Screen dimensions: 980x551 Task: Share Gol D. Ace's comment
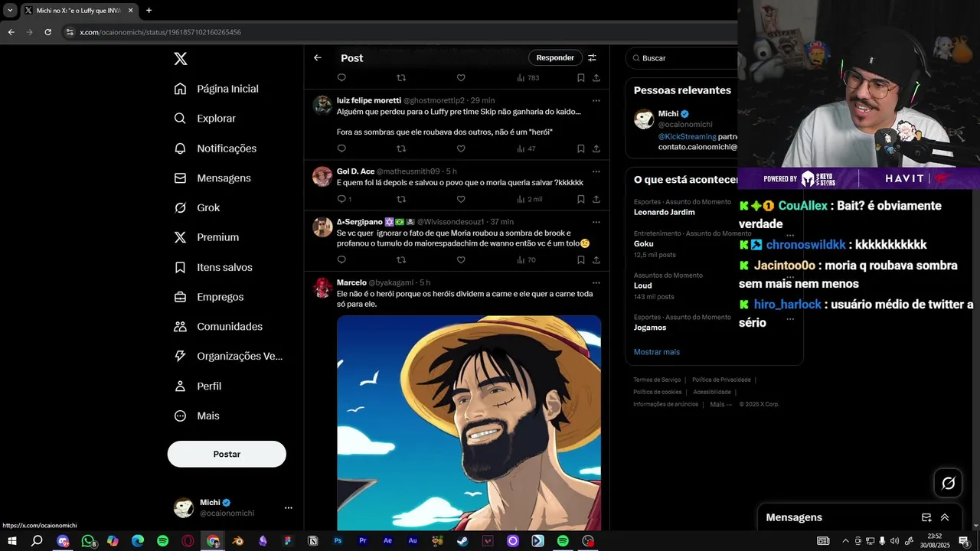[596, 199]
